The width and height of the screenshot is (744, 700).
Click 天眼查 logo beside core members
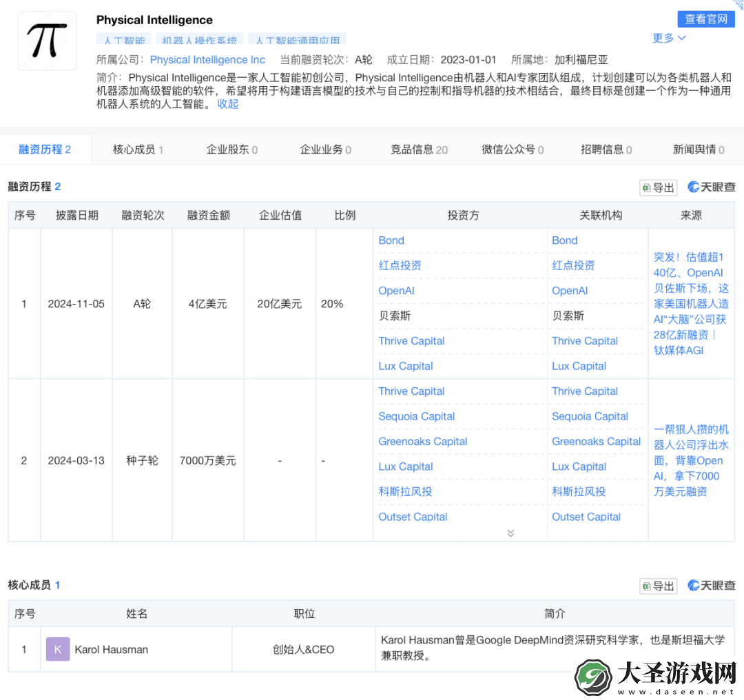click(711, 586)
